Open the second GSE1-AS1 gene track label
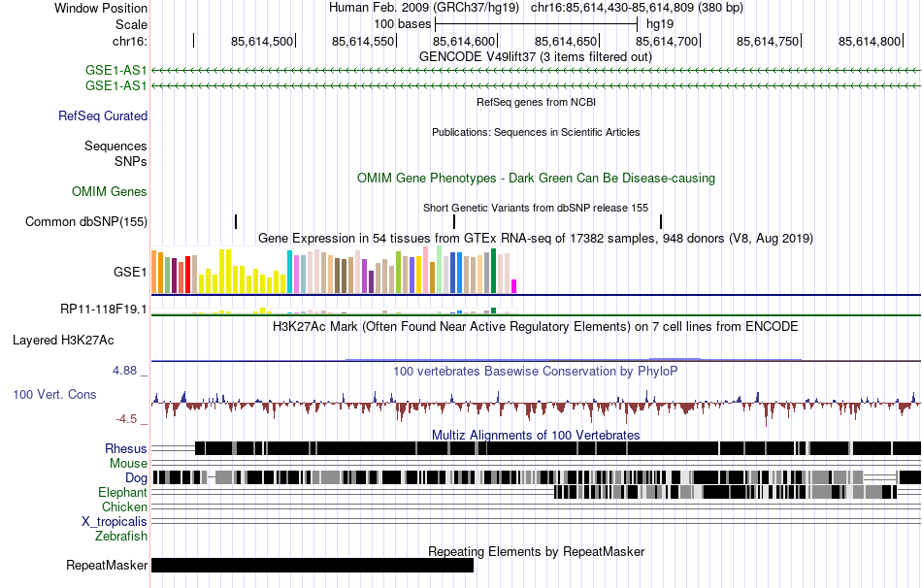This screenshot has height=588, width=922. point(115,85)
